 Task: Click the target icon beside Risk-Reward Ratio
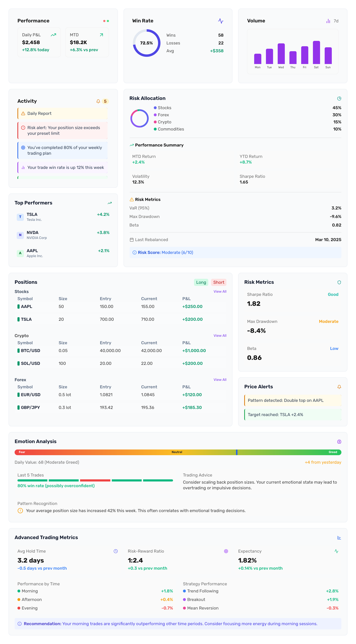(x=226, y=551)
